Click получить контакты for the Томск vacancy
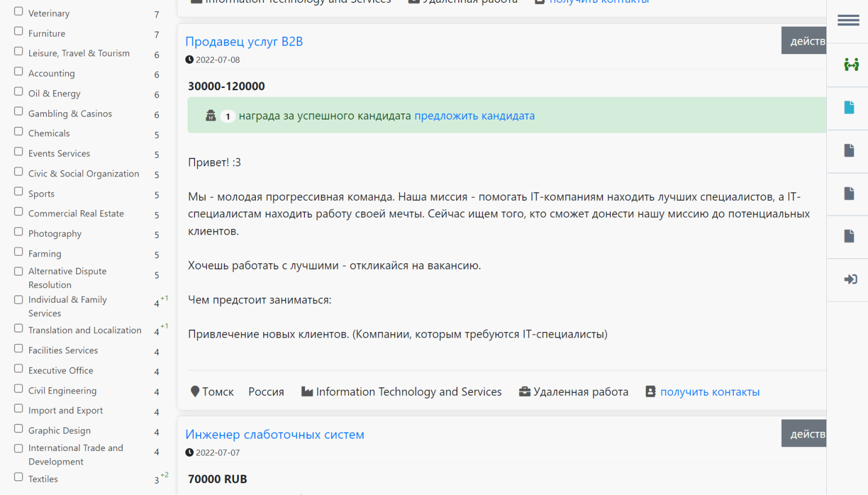The width and height of the screenshot is (868, 495). pos(710,392)
